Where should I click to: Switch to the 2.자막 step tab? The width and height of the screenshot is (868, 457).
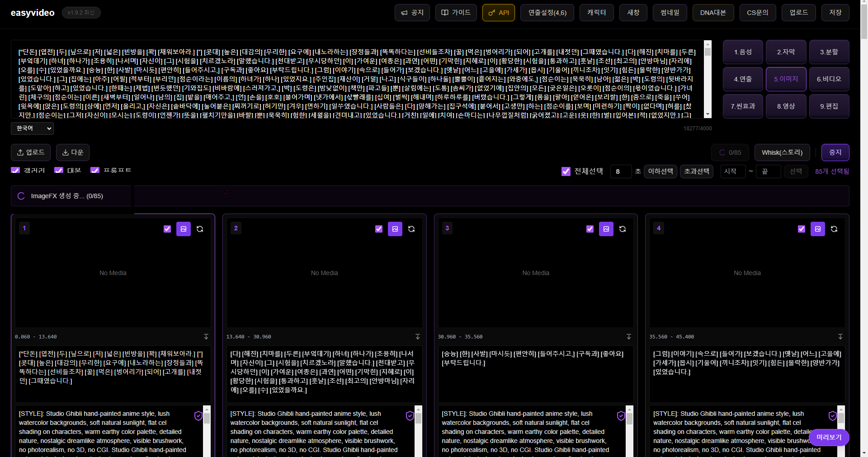(x=786, y=52)
